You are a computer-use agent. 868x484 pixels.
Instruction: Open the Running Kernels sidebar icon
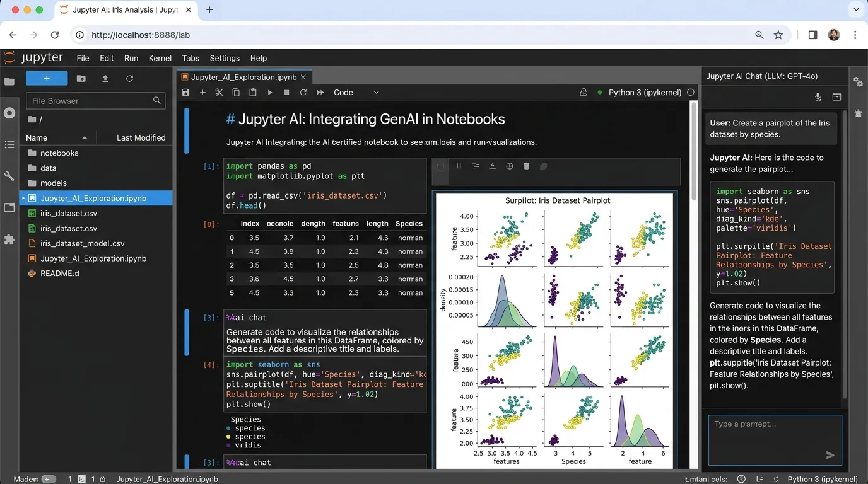(9, 113)
